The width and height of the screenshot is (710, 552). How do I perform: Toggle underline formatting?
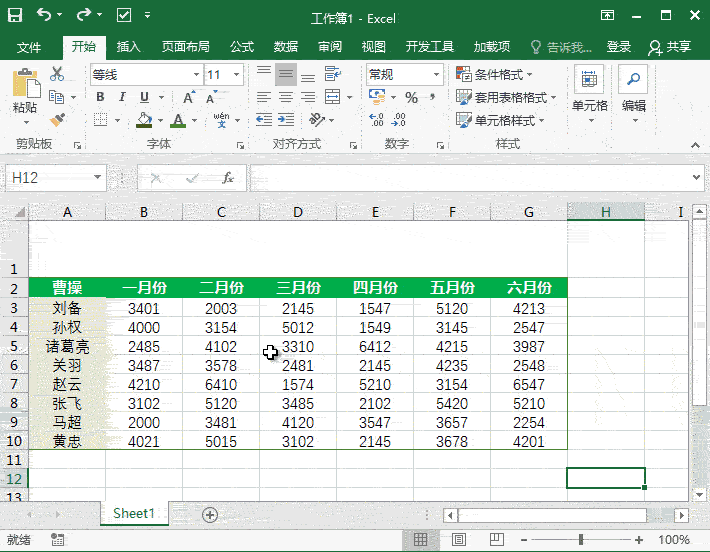[x=144, y=97]
